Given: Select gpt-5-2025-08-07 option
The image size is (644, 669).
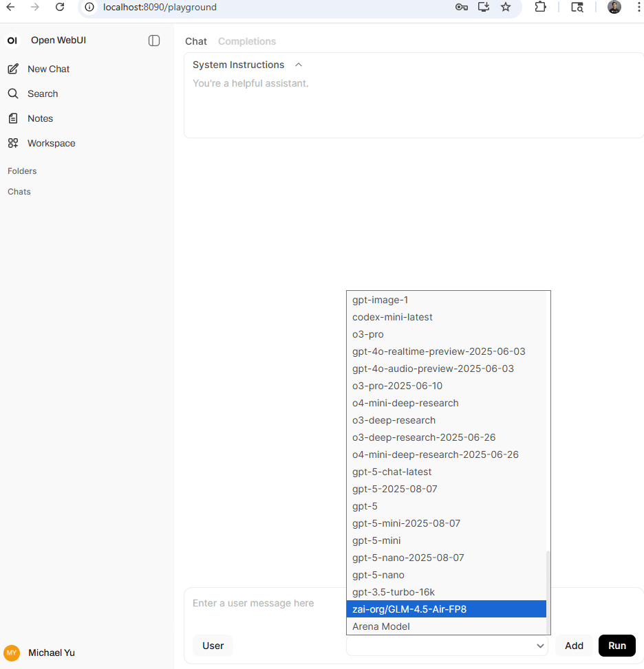Looking at the screenshot, I should tap(447, 489).
